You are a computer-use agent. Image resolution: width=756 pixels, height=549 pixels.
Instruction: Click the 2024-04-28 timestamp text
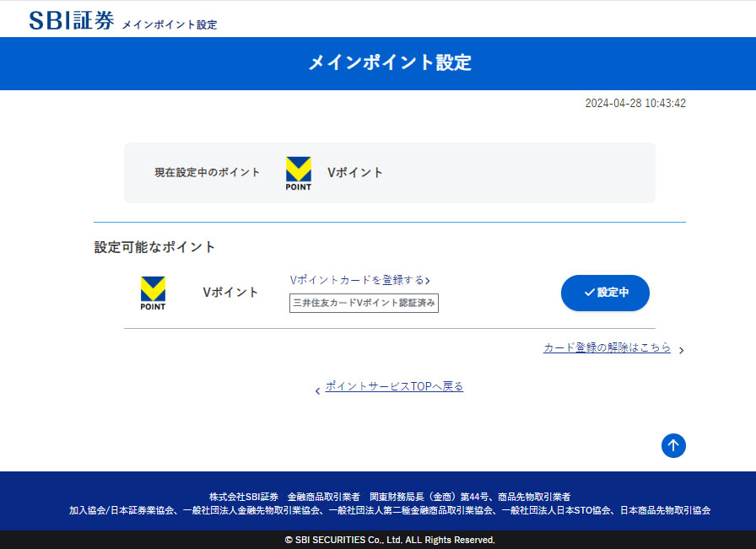pyautogui.click(x=634, y=104)
